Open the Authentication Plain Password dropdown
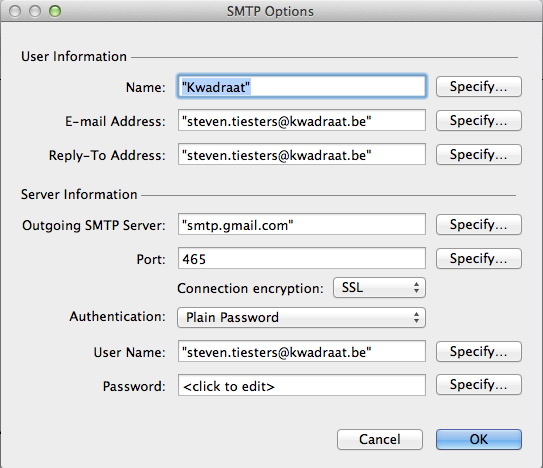Viewport: 543px width, 468px height. click(x=301, y=317)
